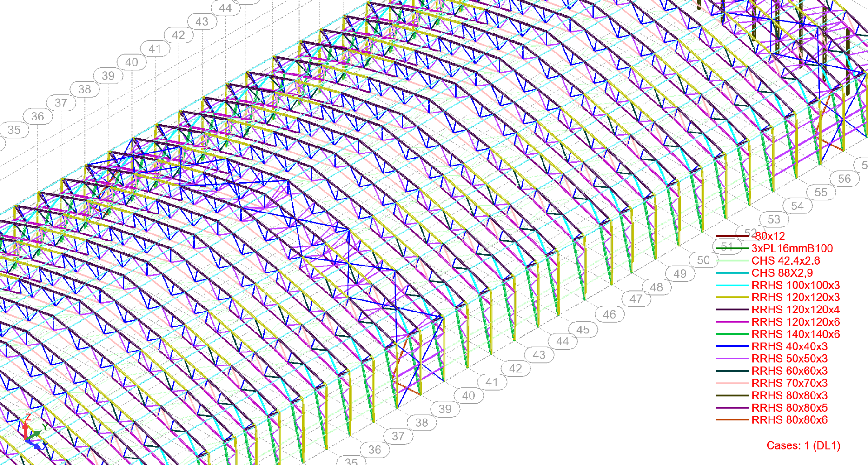Viewport: 868px width, 465px height.
Task: Click grid axis bubble 55
Action: pyautogui.click(x=821, y=193)
